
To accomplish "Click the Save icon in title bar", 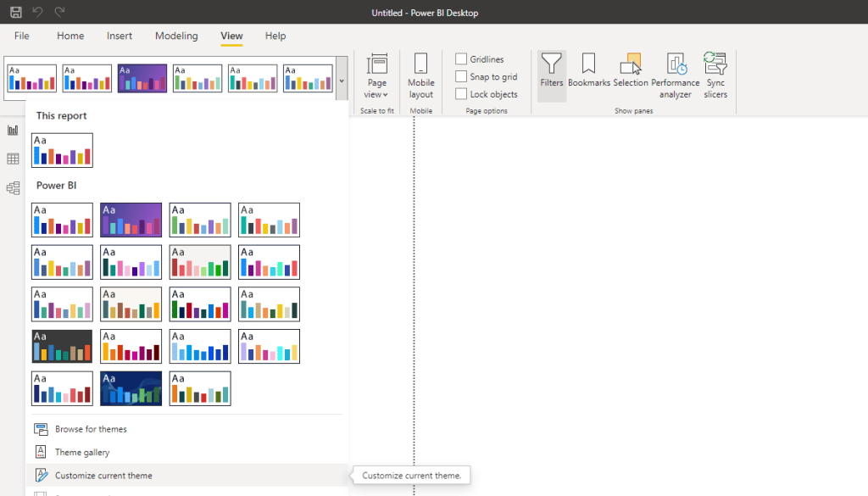I will point(16,13).
